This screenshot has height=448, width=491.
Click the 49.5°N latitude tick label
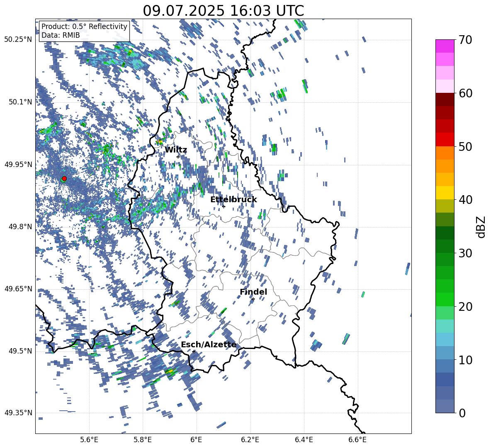pyautogui.click(x=20, y=351)
